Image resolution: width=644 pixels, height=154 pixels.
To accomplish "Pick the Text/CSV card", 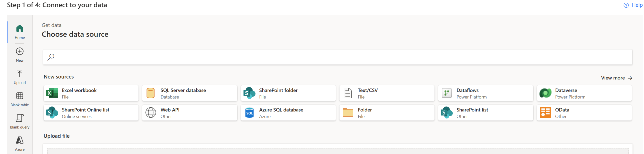I will coord(387,93).
